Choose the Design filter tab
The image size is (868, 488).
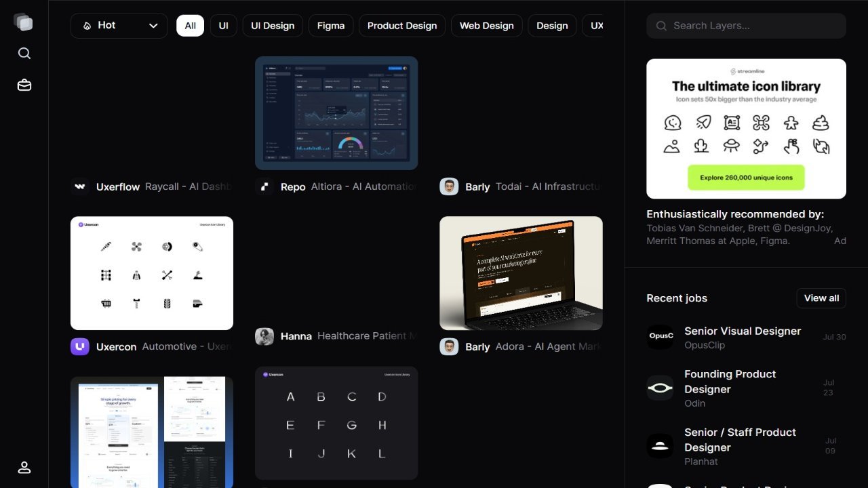(x=552, y=26)
